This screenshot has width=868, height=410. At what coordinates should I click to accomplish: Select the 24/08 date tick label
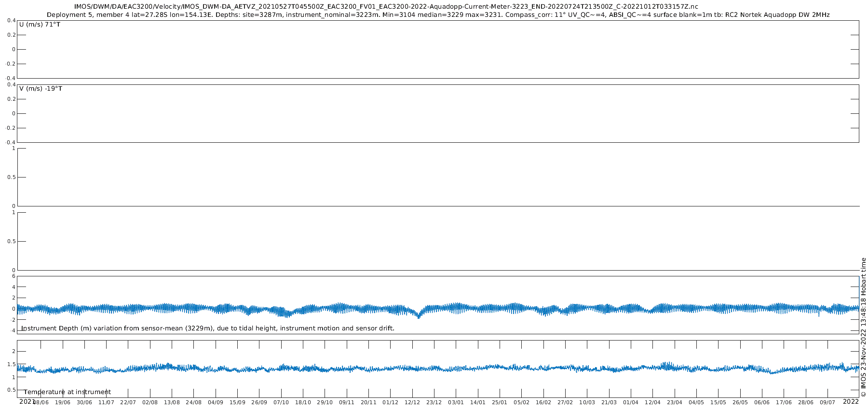(193, 402)
